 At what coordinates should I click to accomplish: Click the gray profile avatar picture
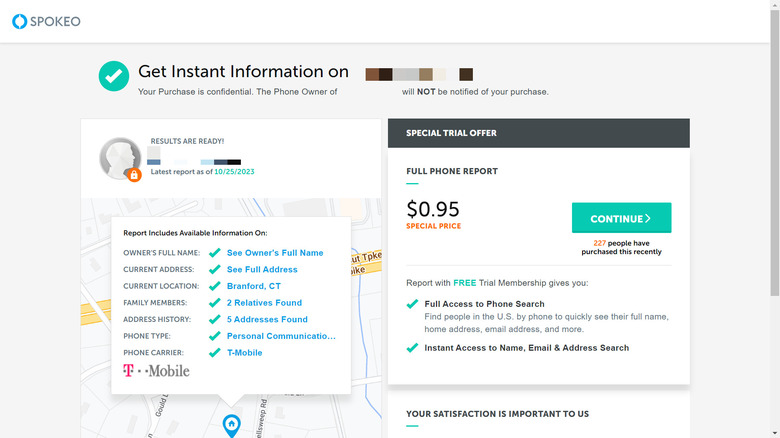[119, 157]
